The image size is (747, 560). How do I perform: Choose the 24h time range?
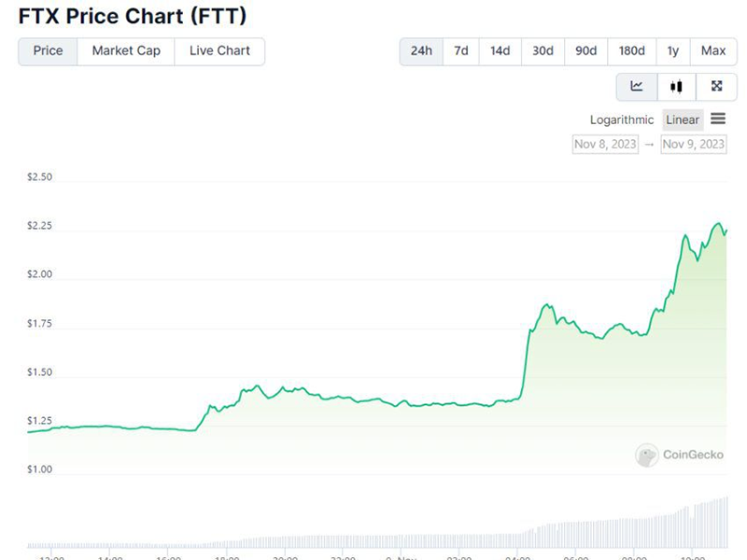tap(421, 51)
